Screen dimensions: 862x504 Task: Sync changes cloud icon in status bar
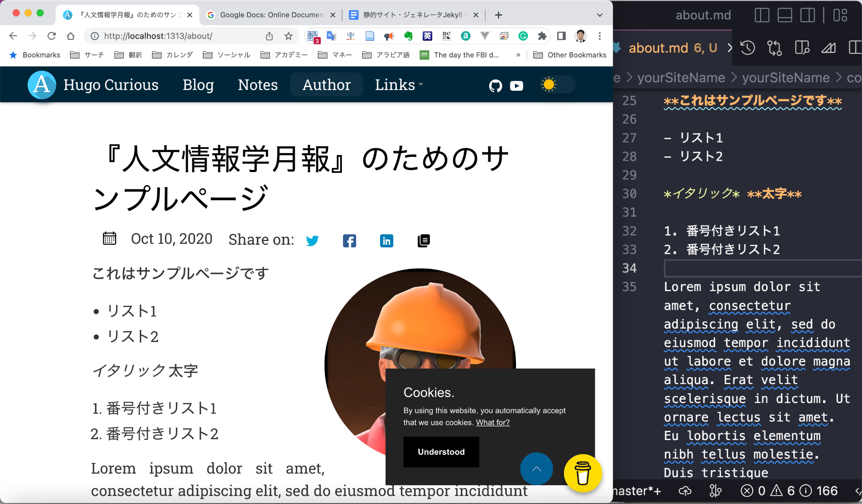coord(685,491)
